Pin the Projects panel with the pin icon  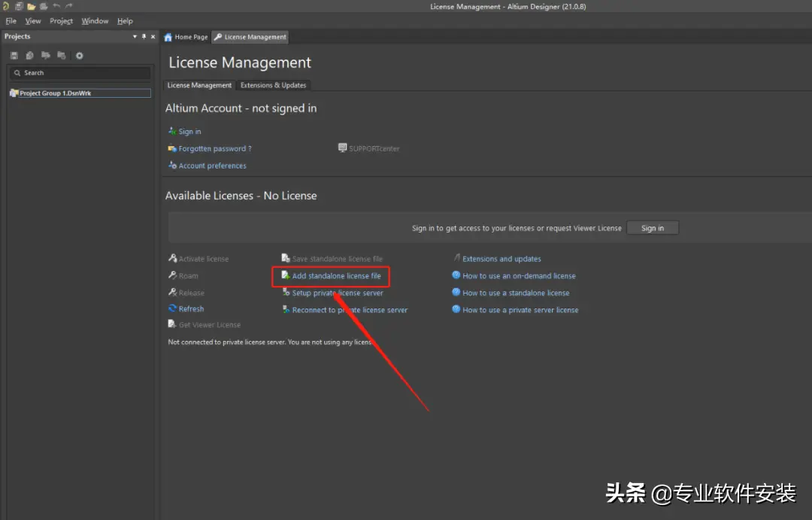[x=144, y=36]
